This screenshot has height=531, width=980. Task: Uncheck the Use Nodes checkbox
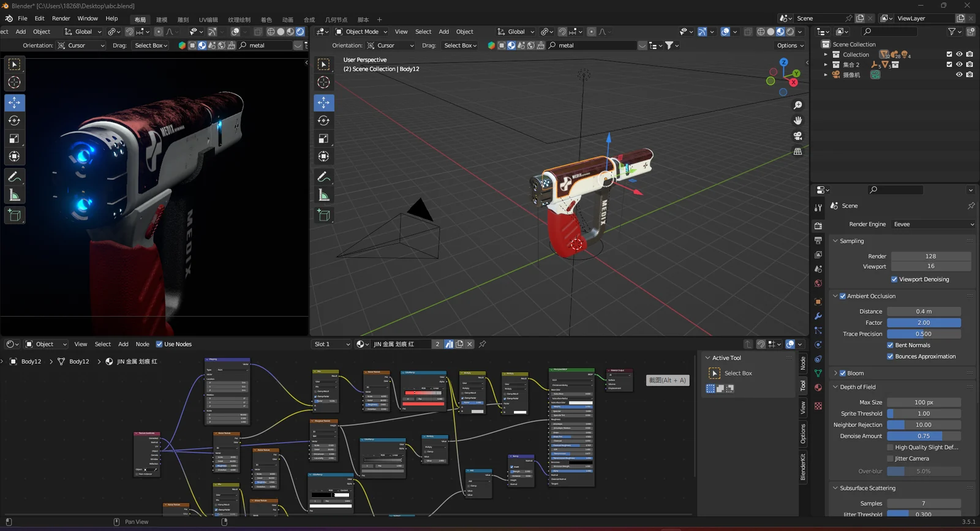[159, 344]
